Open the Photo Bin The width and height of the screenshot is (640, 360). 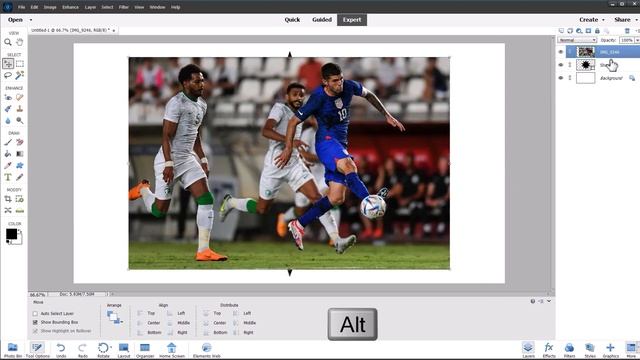tap(13, 350)
